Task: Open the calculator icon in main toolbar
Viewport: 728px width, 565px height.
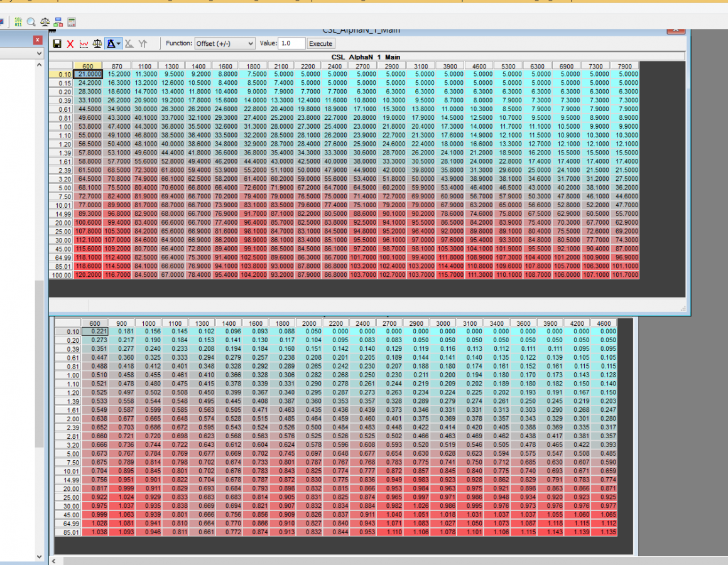Action: (72, 22)
